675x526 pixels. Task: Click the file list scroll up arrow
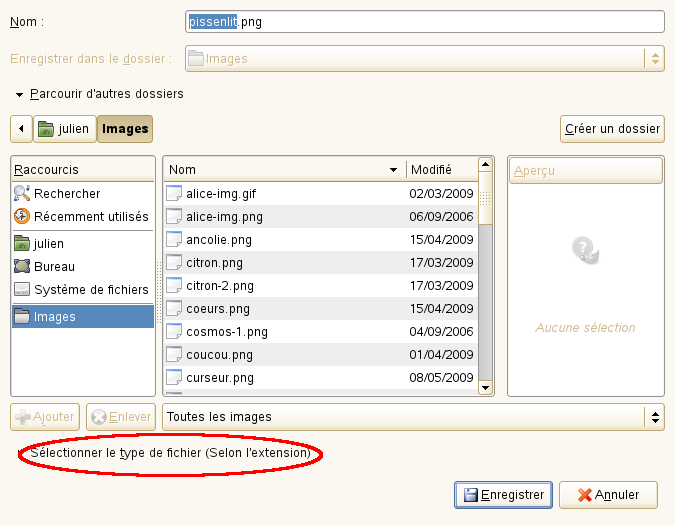click(485, 164)
